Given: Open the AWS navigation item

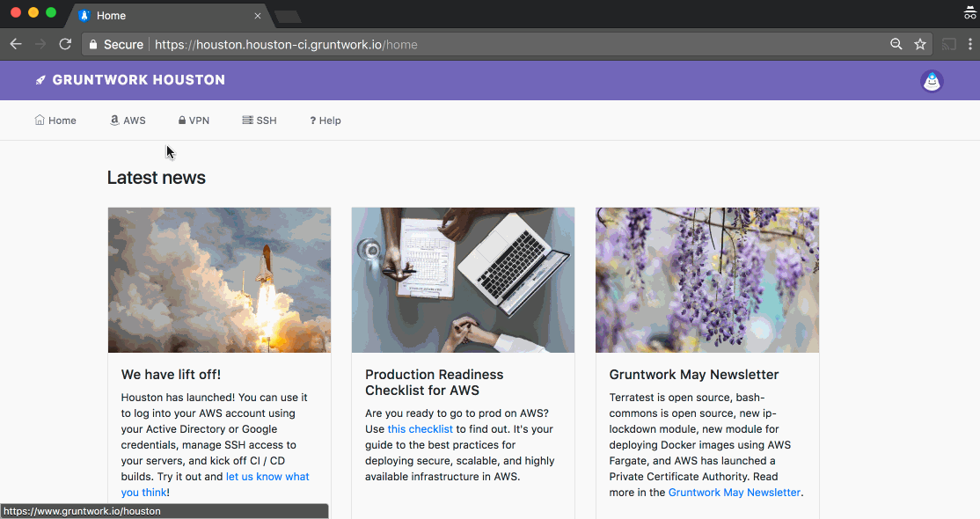Looking at the screenshot, I should pyautogui.click(x=128, y=120).
